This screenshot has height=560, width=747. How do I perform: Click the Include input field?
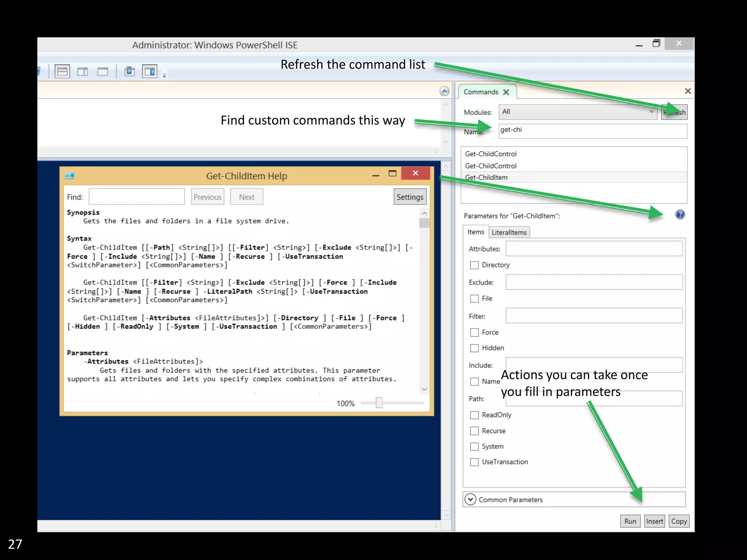pos(594,365)
